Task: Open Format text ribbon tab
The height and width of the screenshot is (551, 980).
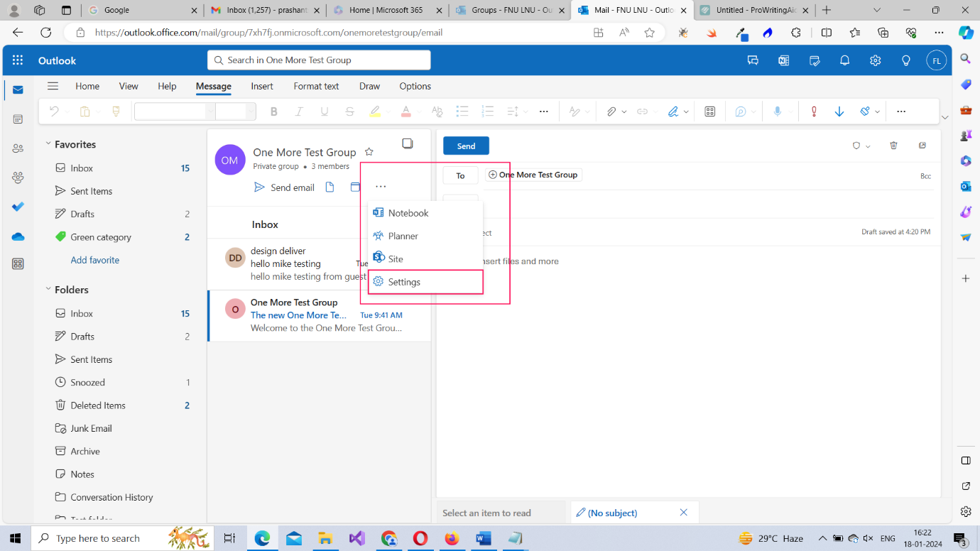Action: coord(316,86)
